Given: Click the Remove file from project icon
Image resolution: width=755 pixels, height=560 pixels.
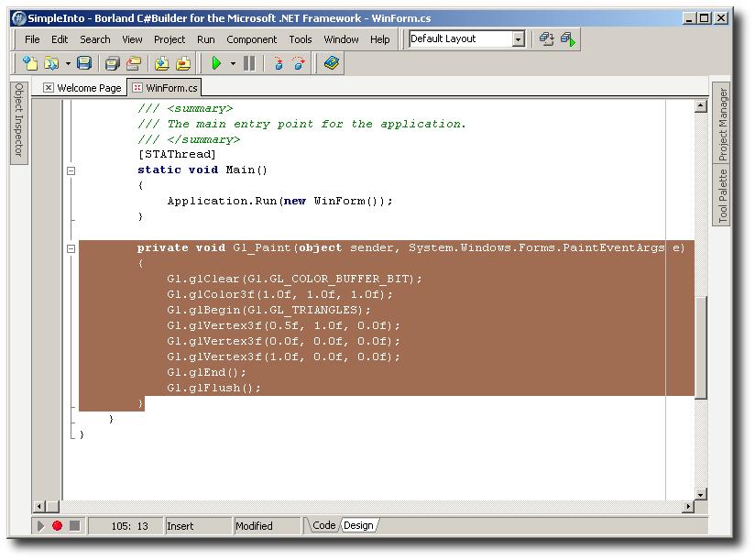Looking at the screenshot, I should click(x=183, y=63).
